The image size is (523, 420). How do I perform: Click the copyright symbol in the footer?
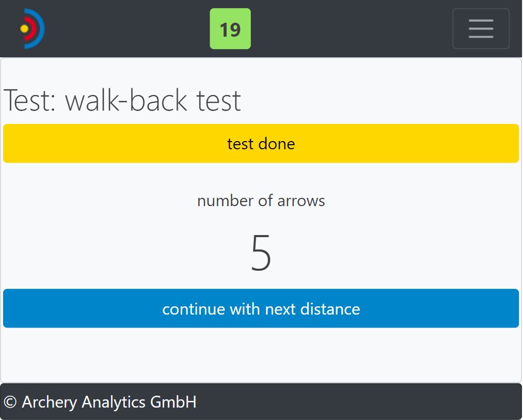click(x=10, y=401)
